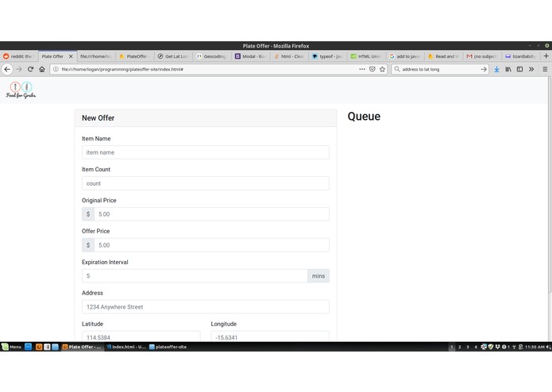
Task: Click the Latitude input field
Action: tap(141, 336)
